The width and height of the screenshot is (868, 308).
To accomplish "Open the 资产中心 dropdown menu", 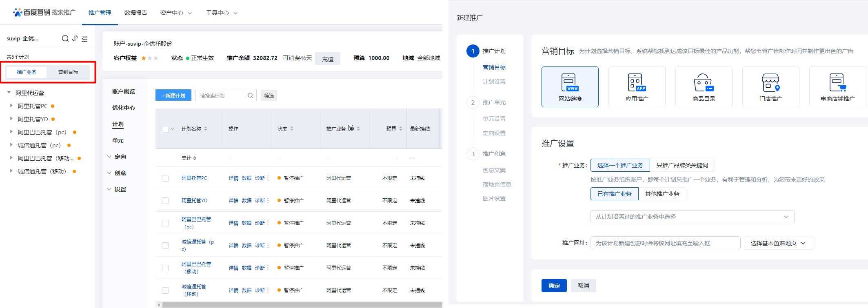I will [x=176, y=13].
